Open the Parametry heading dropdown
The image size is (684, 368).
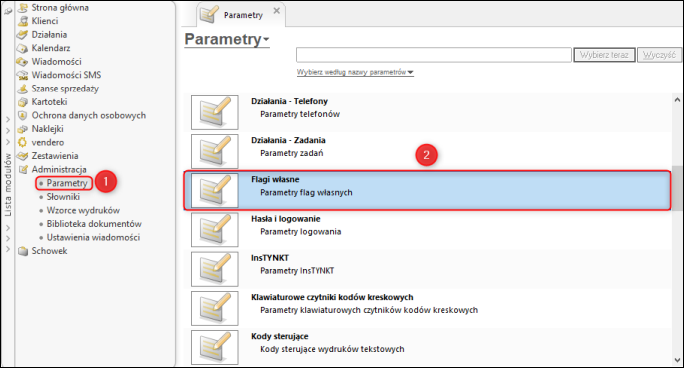click(x=227, y=39)
